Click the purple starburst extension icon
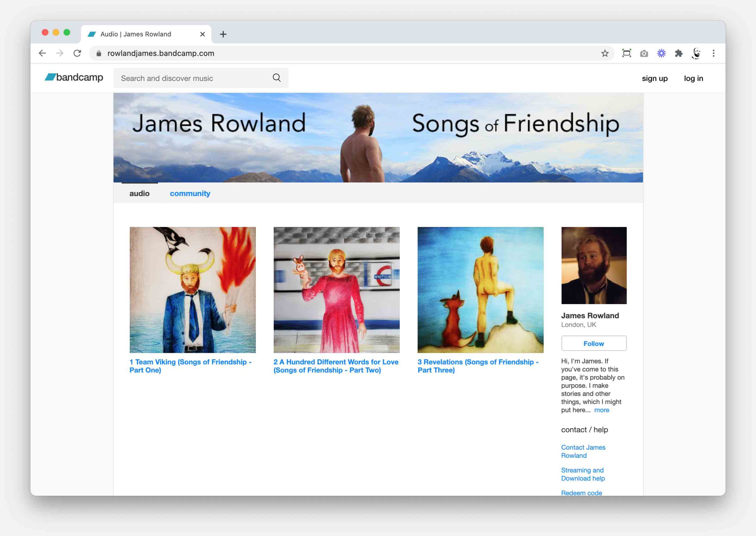756x536 pixels. tap(661, 53)
